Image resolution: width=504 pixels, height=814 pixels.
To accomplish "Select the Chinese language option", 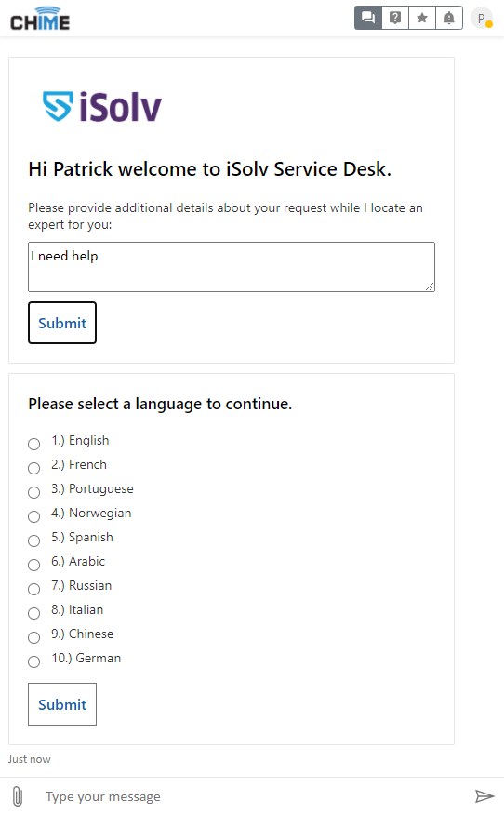I will point(33,637).
